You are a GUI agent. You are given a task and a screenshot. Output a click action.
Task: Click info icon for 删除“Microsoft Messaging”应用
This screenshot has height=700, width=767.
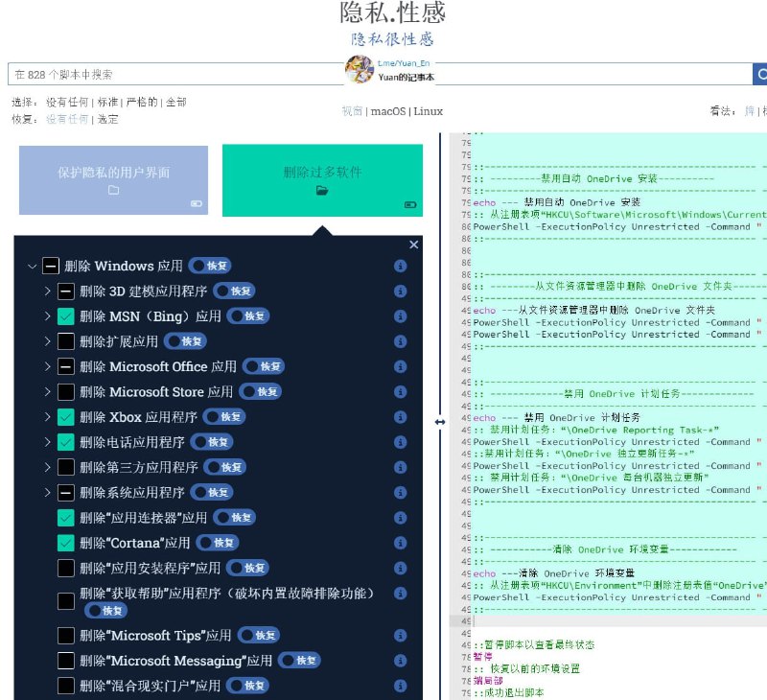pyautogui.click(x=400, y=661)
